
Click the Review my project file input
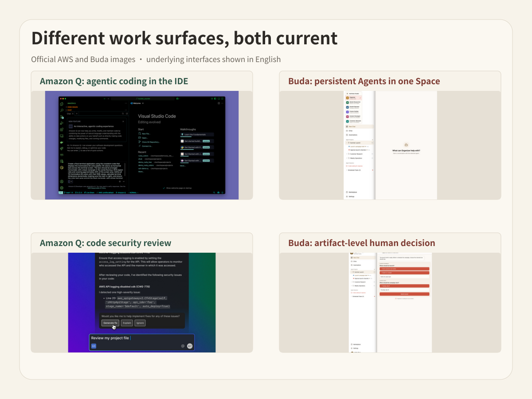click(x=142, y=342)
